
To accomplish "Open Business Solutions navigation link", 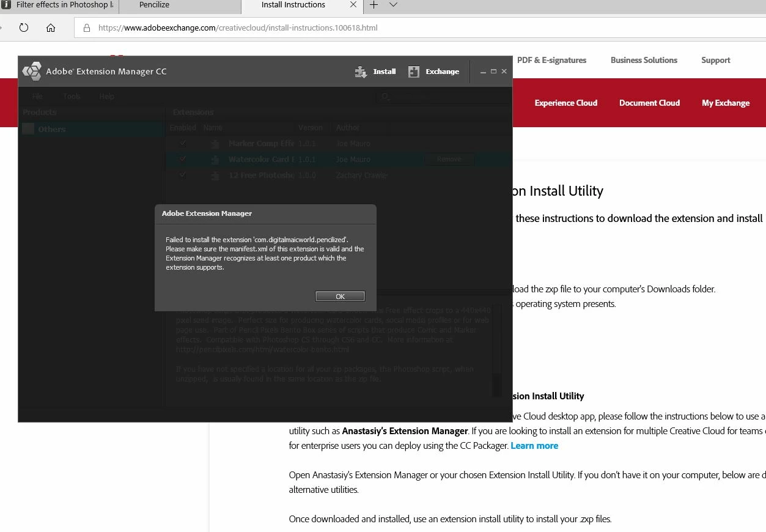I will 644,60.
